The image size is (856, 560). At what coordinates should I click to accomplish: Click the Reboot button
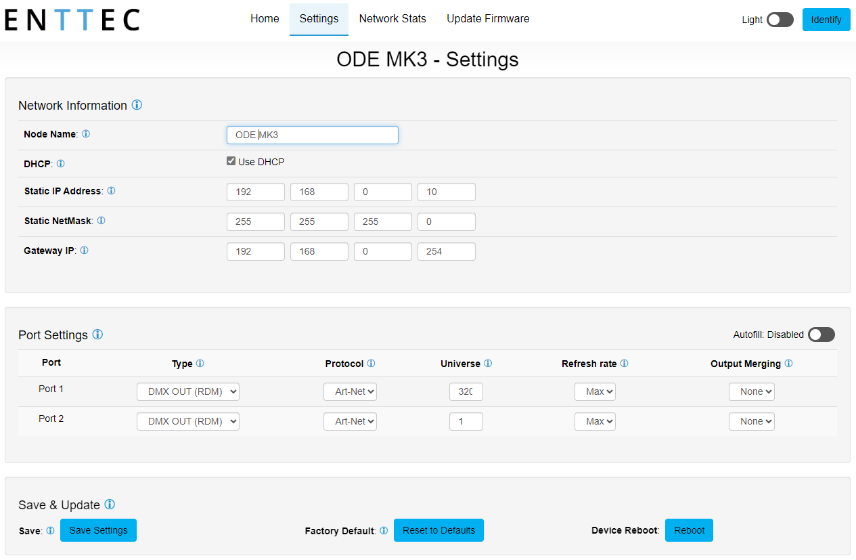689,530
